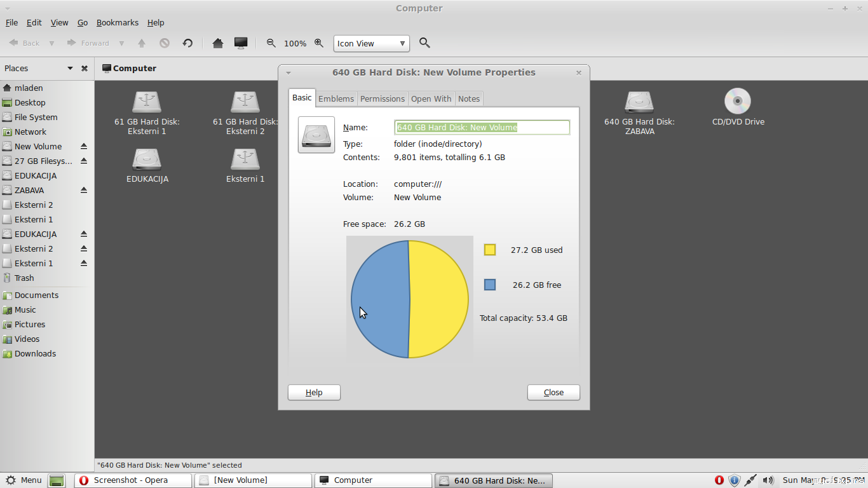868x488 pixels.
Task: Open the Go menu
Action: (x=83, y=22)
